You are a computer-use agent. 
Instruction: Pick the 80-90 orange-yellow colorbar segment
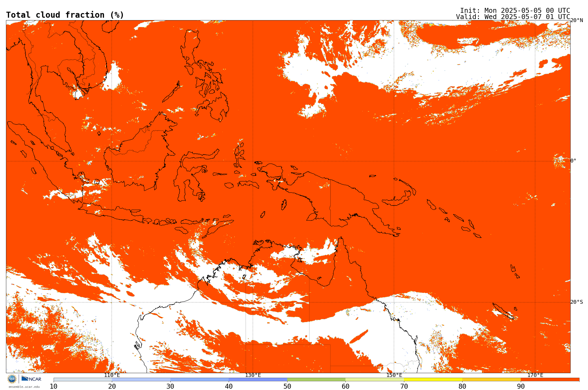491,380
